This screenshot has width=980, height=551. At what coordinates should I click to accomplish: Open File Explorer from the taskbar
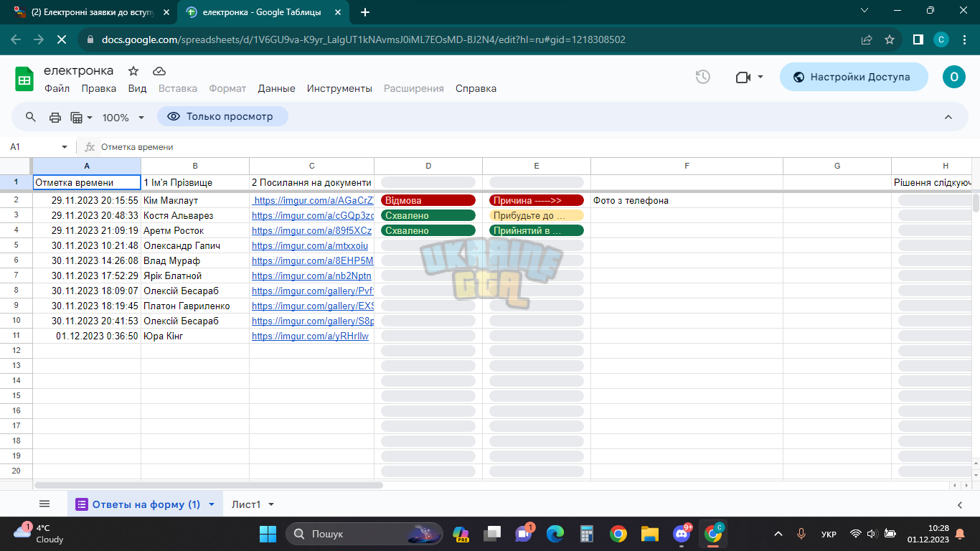pyautogui.click(x=650, y=534)
